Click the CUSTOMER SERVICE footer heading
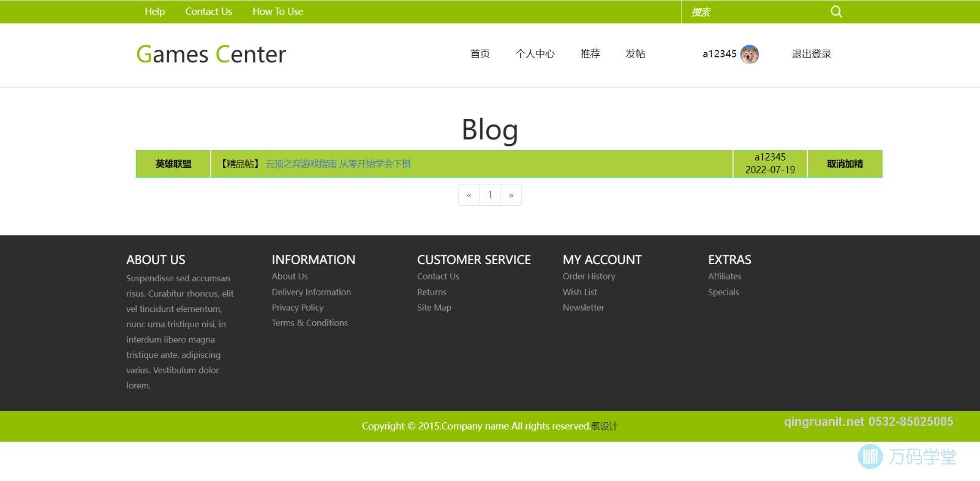980x481 pixels. click(474, 260)
